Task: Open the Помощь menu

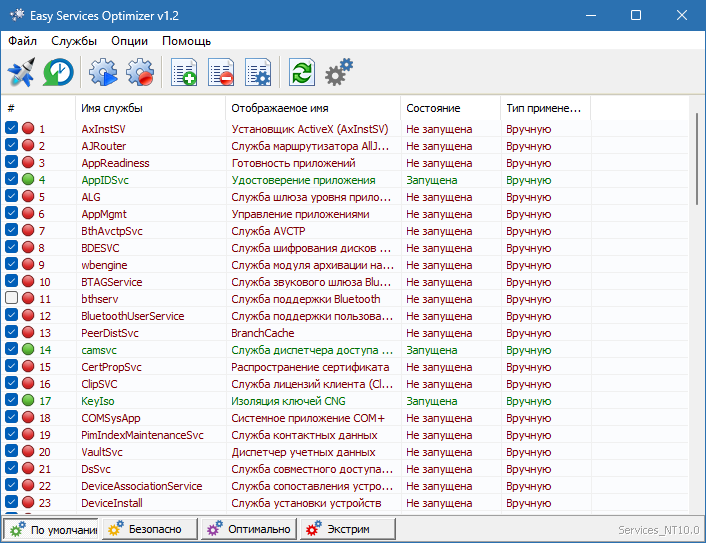Action: [x=186, y=41]
